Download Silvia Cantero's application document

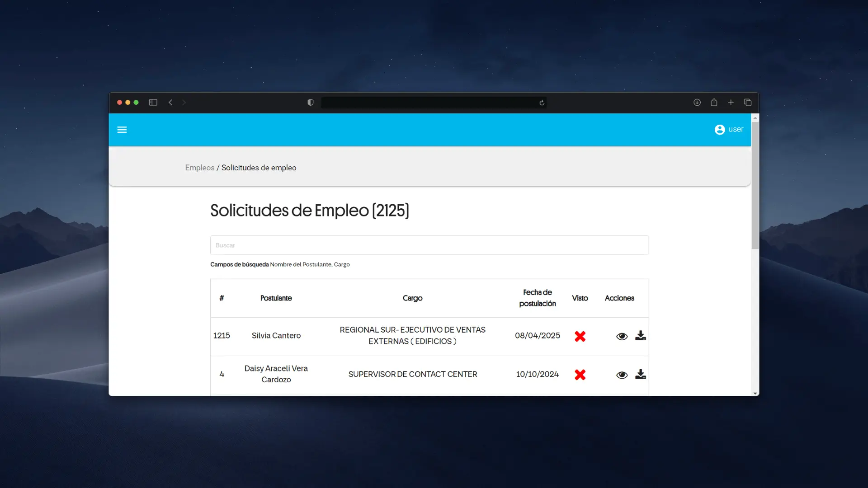coord(640,336)
